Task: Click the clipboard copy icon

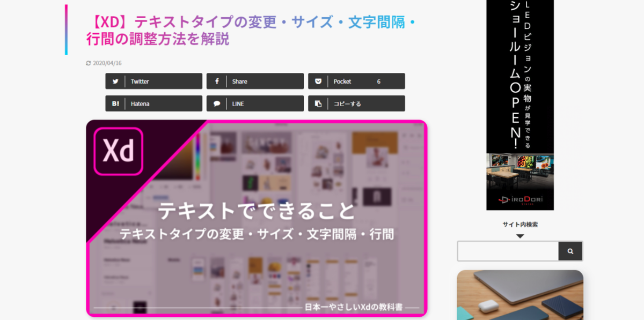Action: (318, 103)
